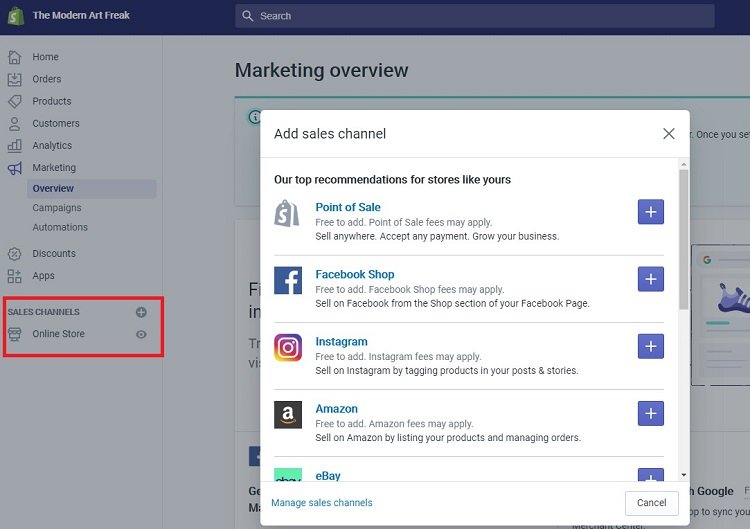
Task: Click the scrollbar down arrow
Action: [x=684, y=475]
